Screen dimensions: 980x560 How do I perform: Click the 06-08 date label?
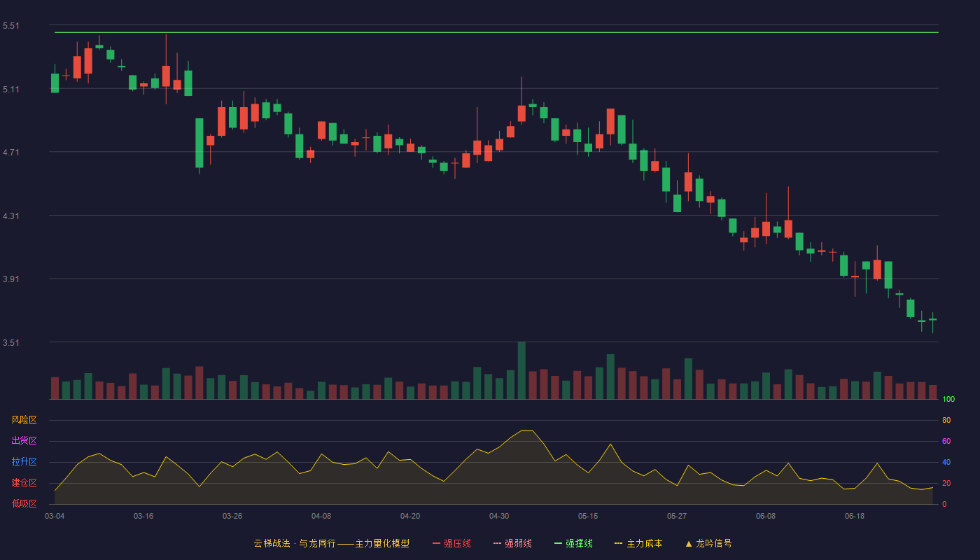coord(766,516)
